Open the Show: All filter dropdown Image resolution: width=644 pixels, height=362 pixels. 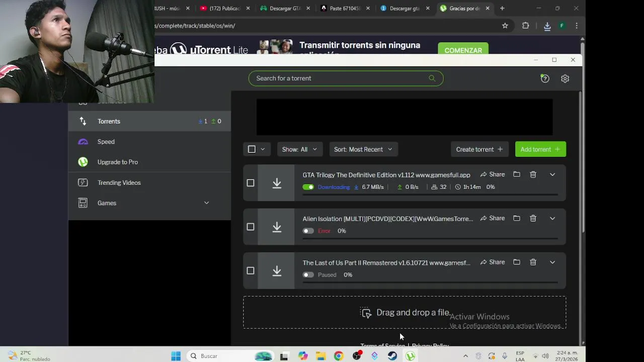coord(300,149)
